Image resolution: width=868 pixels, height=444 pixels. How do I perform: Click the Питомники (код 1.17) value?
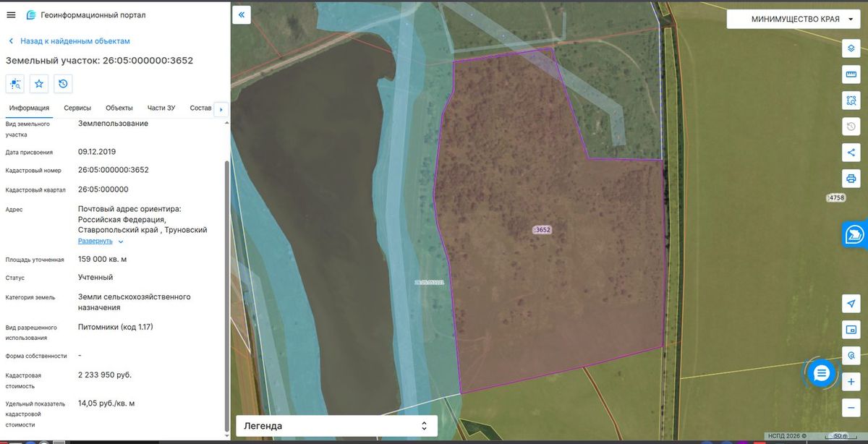pos(116,327)
